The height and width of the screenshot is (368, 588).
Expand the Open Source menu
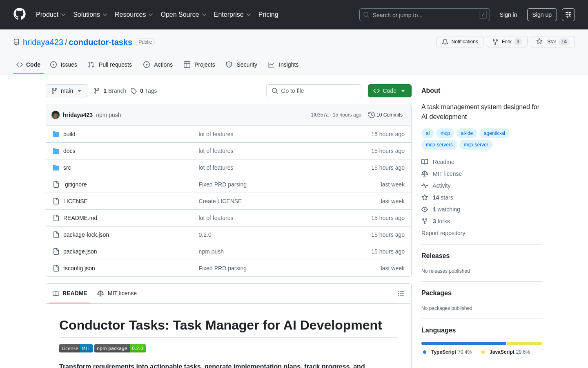tap(184, 15)
